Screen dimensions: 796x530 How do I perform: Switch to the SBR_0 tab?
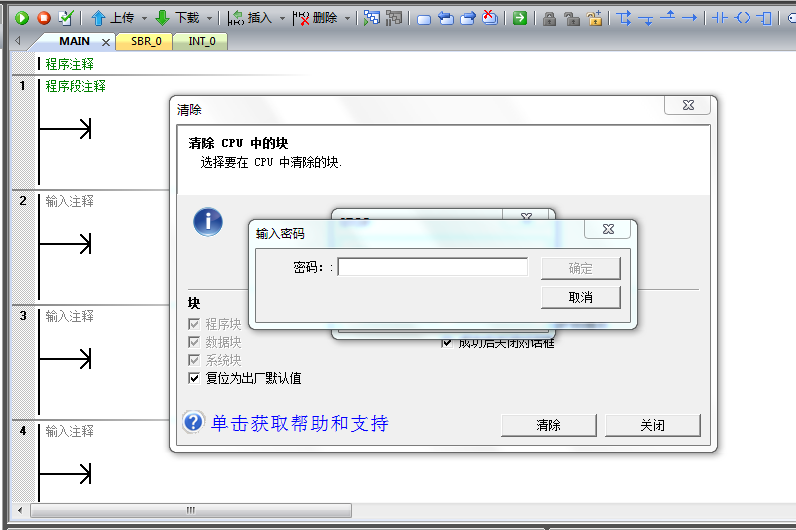[x=146, y=42]
